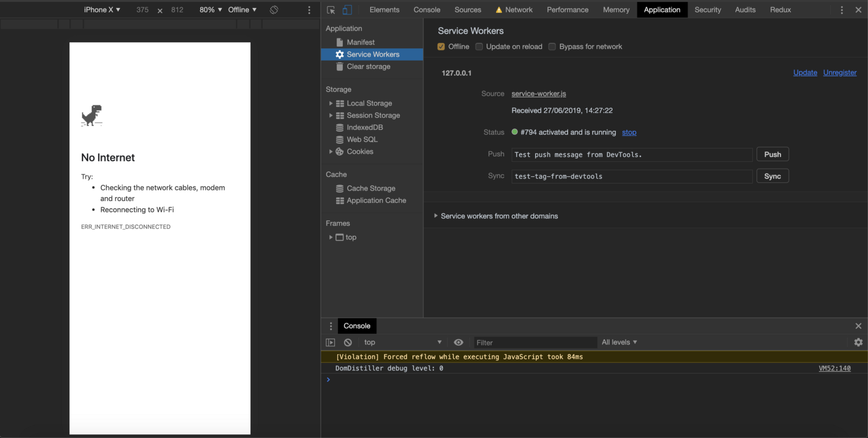This screenshot has height=438, width=868.
Task: Click the clear console icon
Action: [348, 342]
